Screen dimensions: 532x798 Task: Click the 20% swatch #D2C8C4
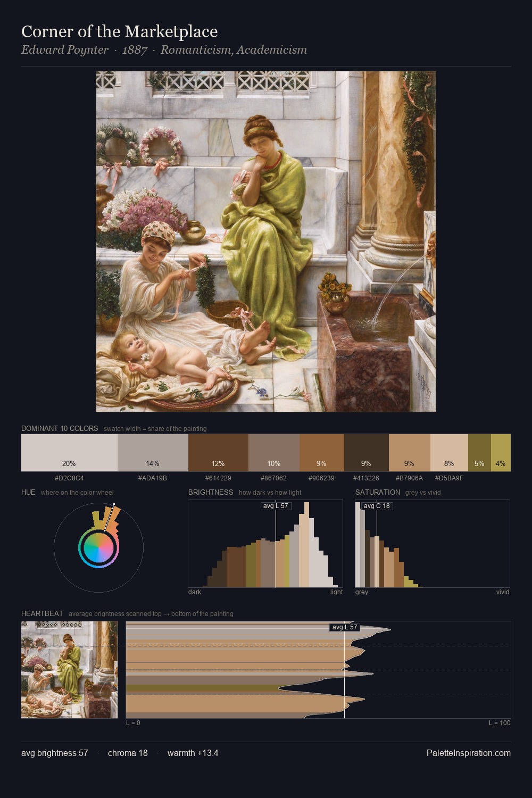[69, 453]
